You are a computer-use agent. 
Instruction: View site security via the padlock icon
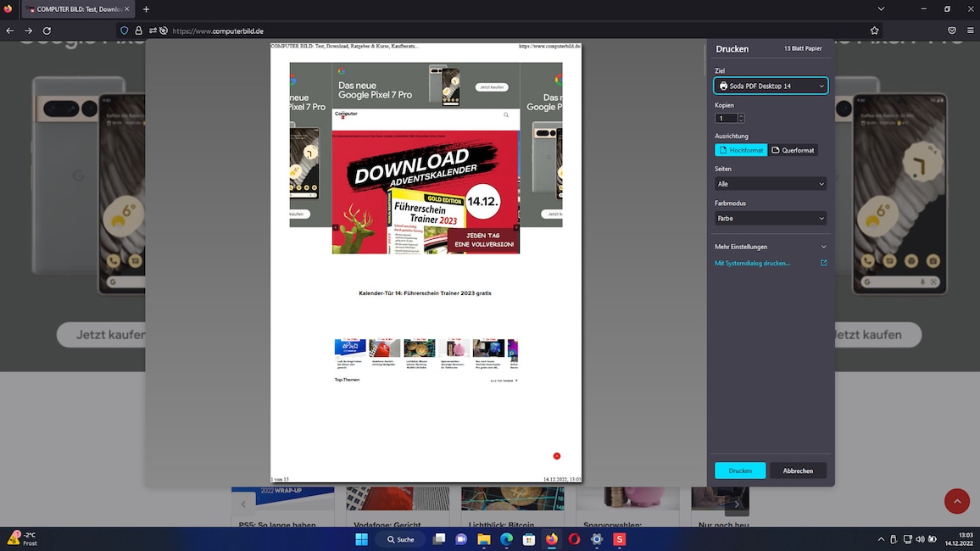[139, 31]
